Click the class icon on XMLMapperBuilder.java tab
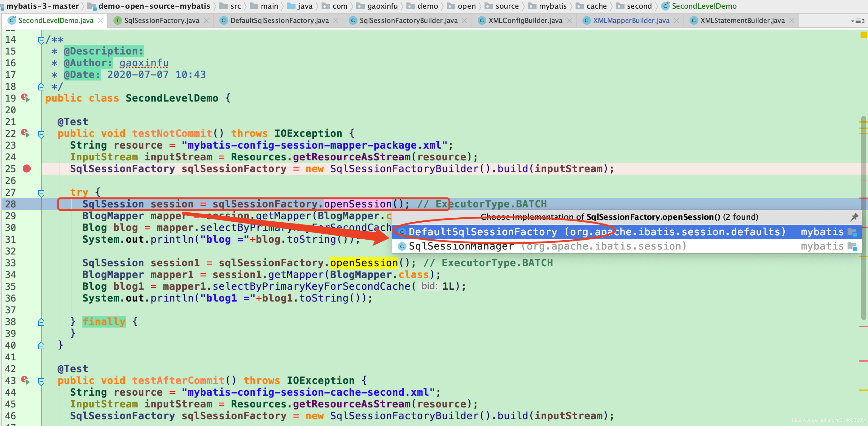The image size is (868, 426). point(586,20)
